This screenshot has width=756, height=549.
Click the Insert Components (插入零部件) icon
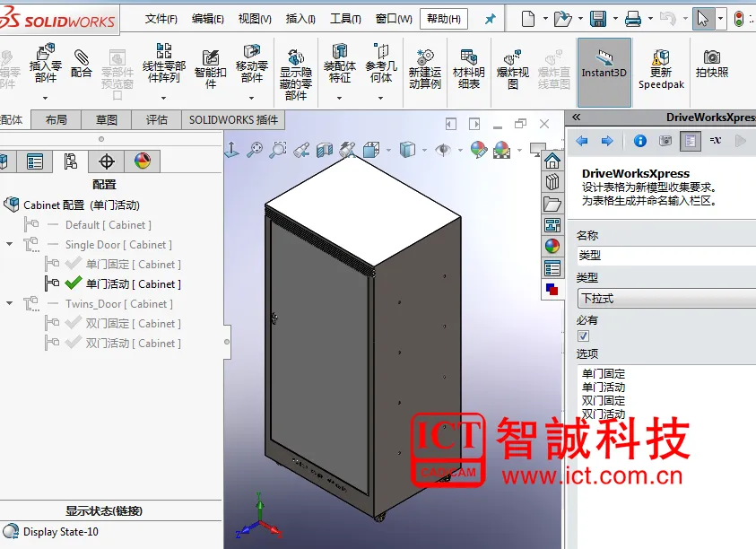click(46, 63)
